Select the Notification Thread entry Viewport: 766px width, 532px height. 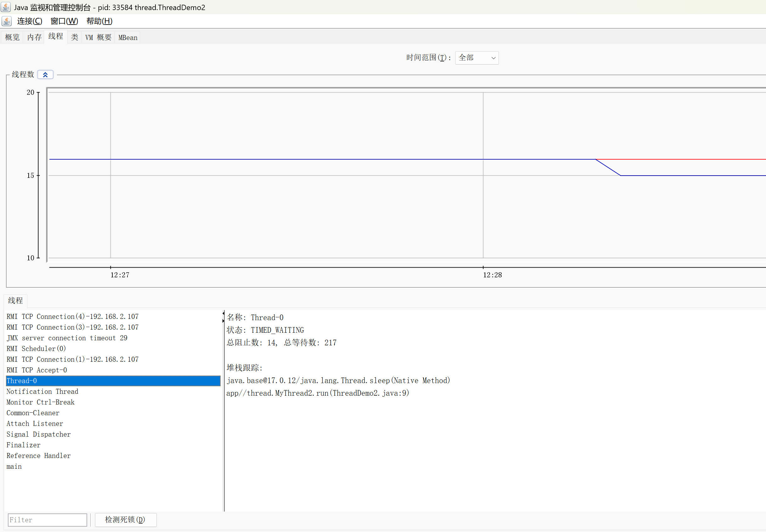click(x=113, y=391)
